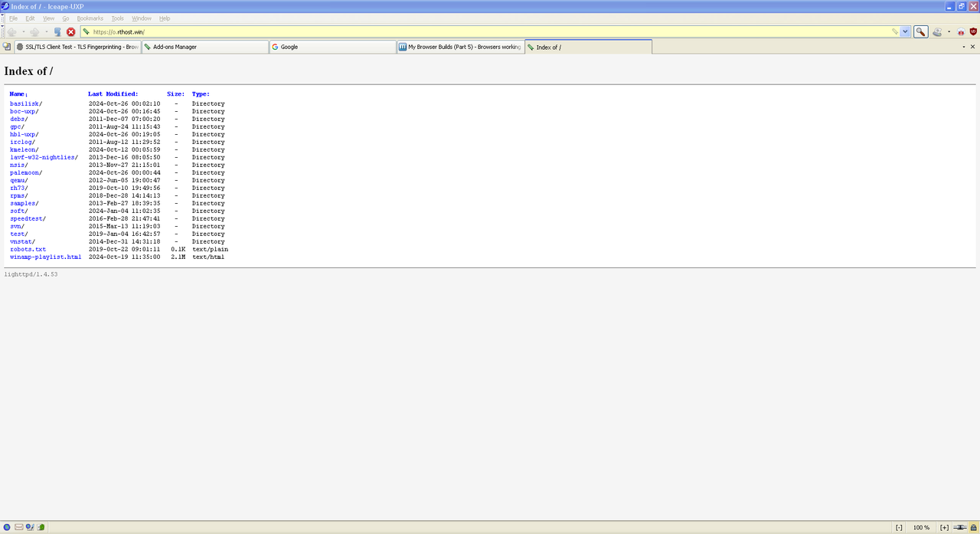The height and width of the screenshot is (534, 980).
Task: Click the 100 % zoom level indicator
Action: [921, 527]
